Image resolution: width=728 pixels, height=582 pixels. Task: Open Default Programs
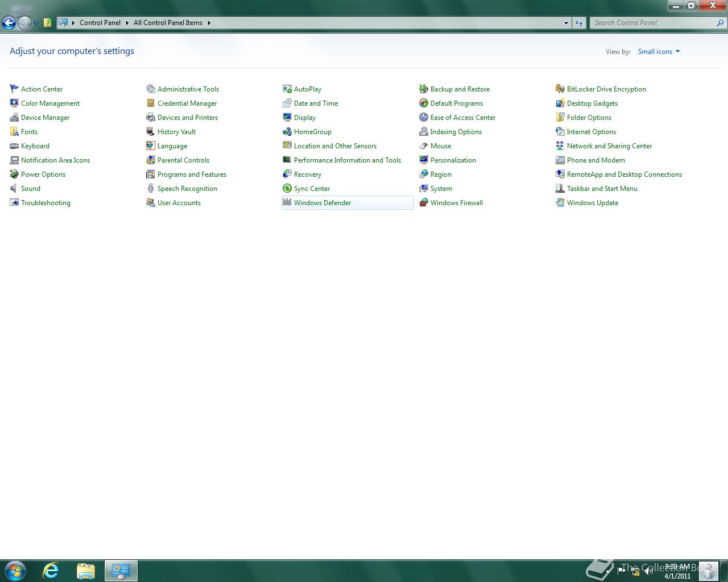[457, 103]
